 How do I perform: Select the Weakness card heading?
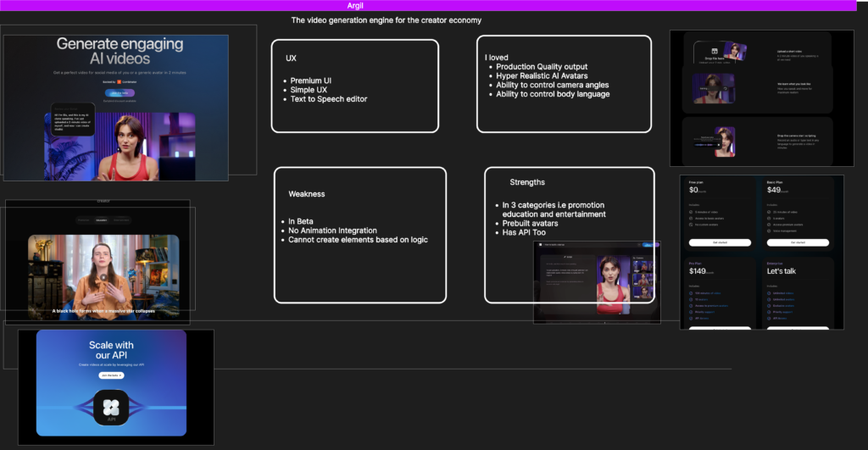point(306,194)
